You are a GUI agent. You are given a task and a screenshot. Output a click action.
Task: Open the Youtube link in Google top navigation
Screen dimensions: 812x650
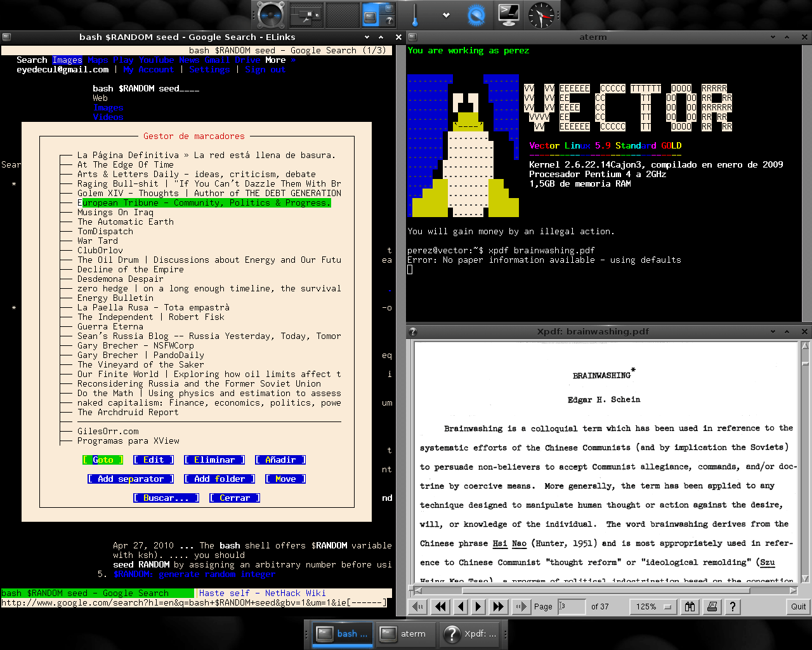tap(156, 60)
